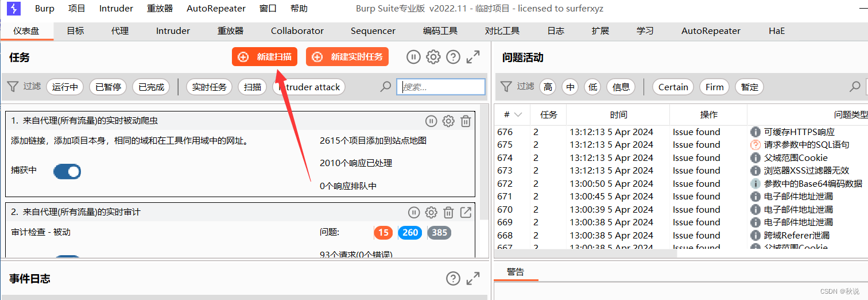The width and height of the screenshot is (868, 300).
Task: Switch to the Intruder tab
Action: tap(173, 31)
